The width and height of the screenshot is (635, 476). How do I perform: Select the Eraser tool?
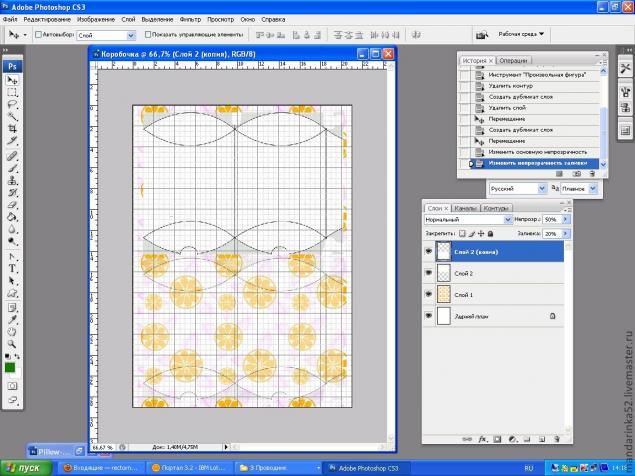pyautogui.click(x=13, y=205)
